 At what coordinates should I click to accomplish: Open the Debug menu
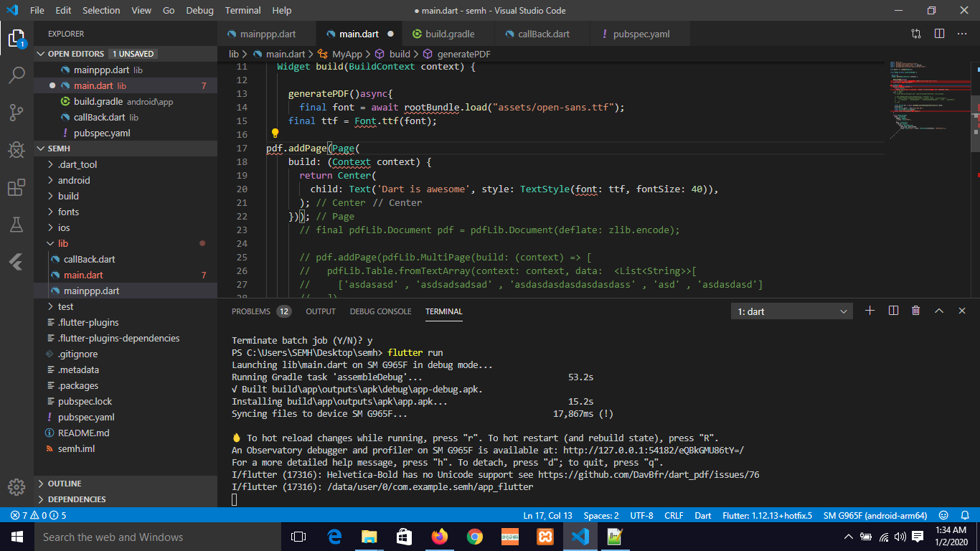tap(199, 10)
